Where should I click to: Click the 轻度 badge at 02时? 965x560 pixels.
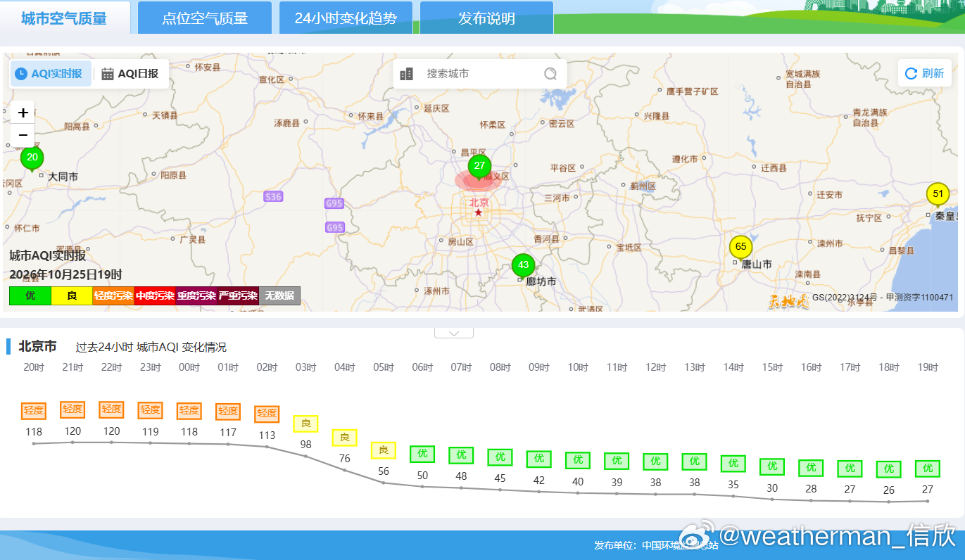coord(267,414)
